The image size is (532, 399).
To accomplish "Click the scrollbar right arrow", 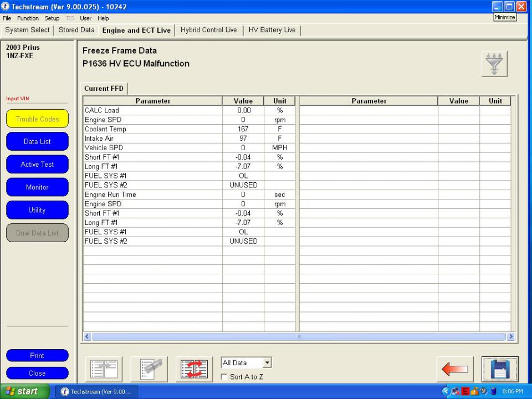I will 510,336.
